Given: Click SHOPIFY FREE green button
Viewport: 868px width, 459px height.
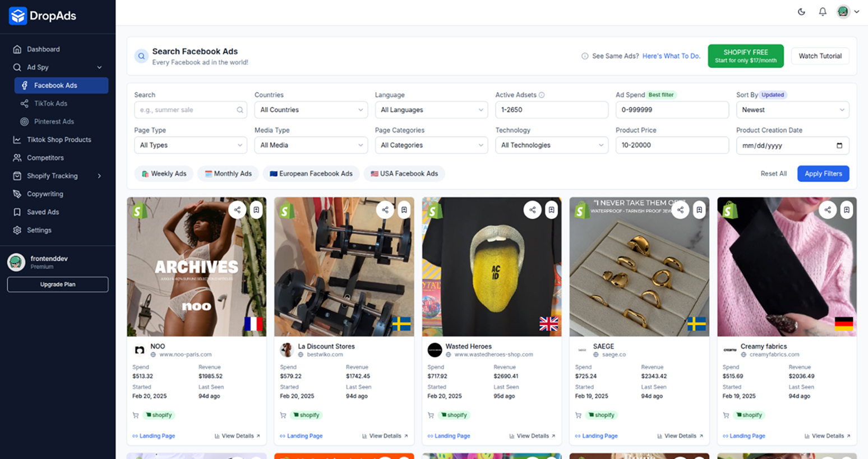Looking at the screenshot, I should point(746,56).
